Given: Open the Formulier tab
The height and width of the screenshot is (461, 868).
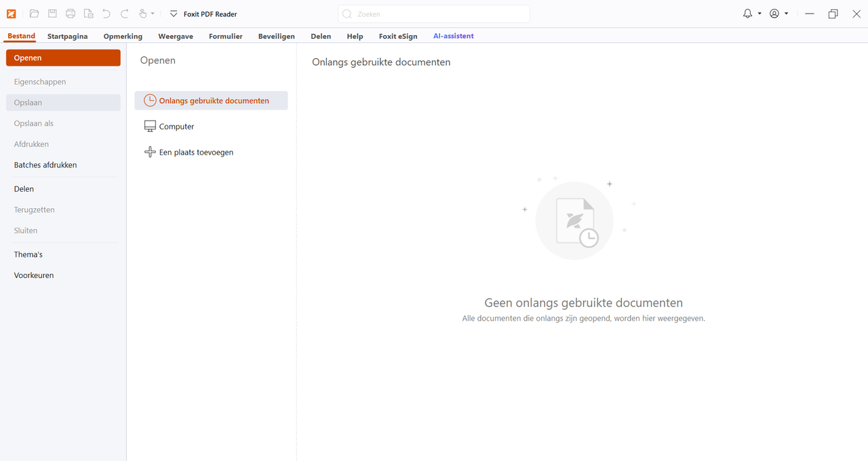Looking at the screenshot, I should (x=226, y=36).
